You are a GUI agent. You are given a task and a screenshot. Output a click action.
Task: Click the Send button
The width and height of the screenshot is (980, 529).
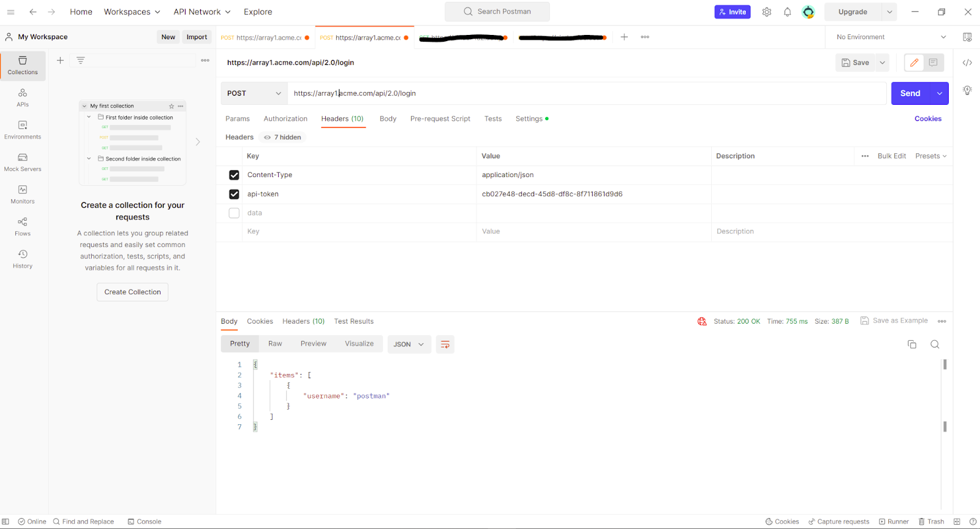pos(910,93)
